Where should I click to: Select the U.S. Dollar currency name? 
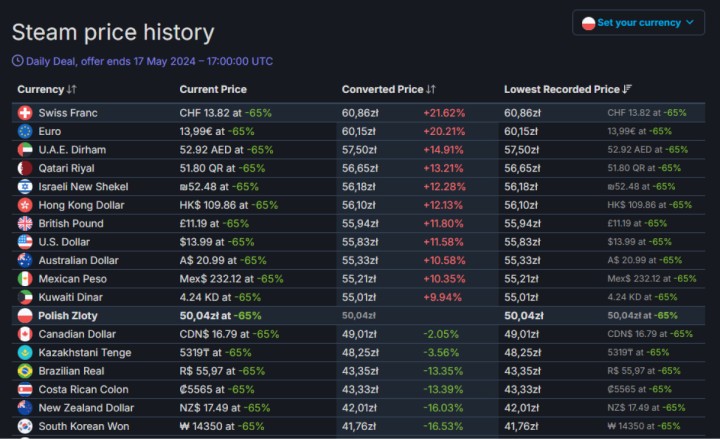pyautogui.click(x=64, y=242)
